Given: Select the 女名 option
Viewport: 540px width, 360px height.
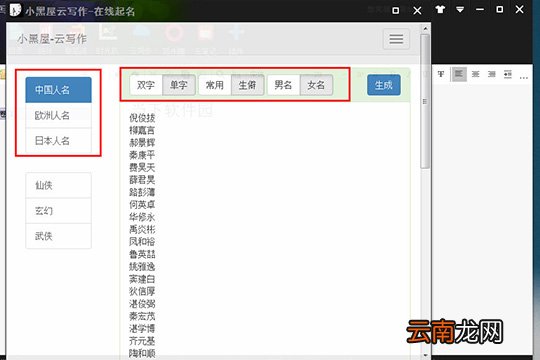Looking at the screenshot, I should coord(316,85).
